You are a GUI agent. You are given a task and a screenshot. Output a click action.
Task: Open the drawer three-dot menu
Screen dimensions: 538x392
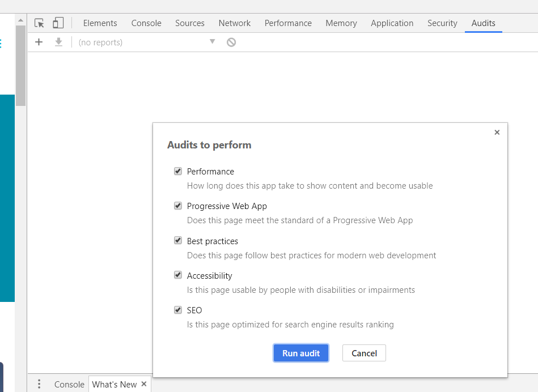(39, 384)
